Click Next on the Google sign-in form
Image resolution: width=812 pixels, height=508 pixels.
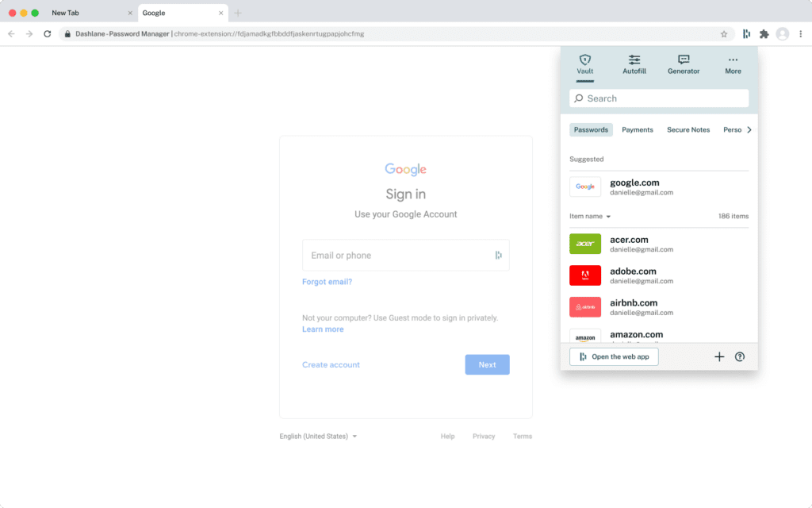pyautogui.click(x=487, y=364)
